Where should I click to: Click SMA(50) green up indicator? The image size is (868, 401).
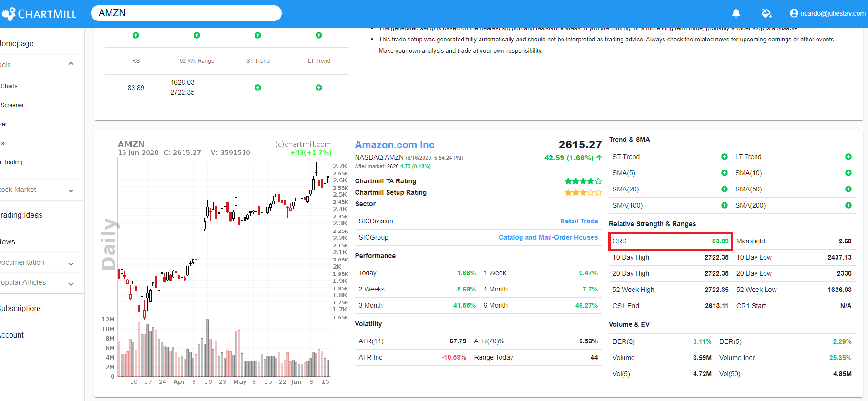[x=848, y=189]
